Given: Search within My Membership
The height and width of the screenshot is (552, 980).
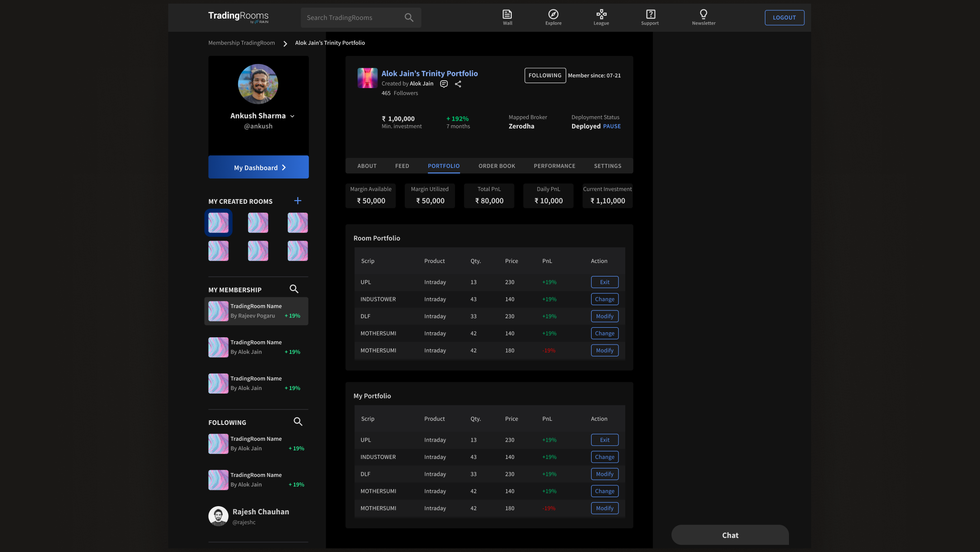Looking at the screenshot, I should [x=294, y=289].
